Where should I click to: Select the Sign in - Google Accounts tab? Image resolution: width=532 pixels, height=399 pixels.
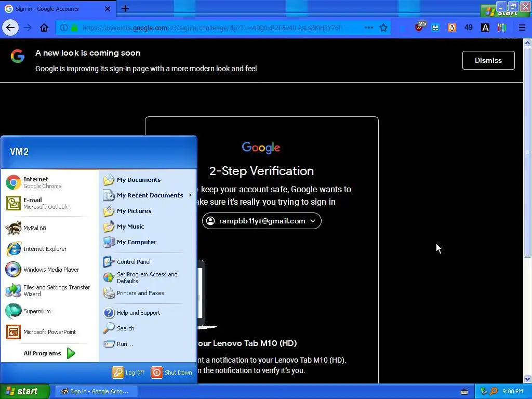pyautogui.click(x=58, y=9)
